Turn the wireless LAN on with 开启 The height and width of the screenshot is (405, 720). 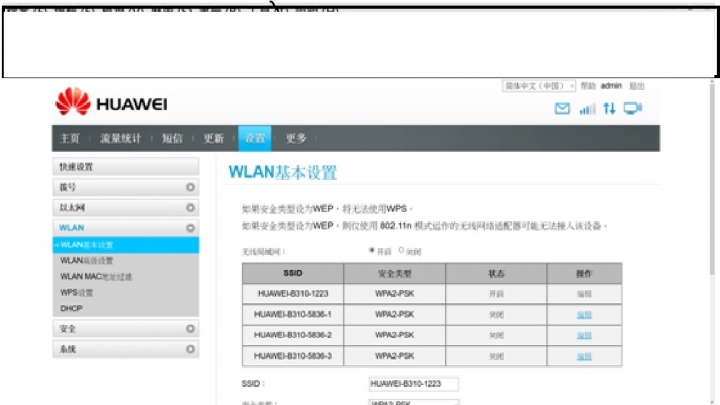(x=371, y=251)
